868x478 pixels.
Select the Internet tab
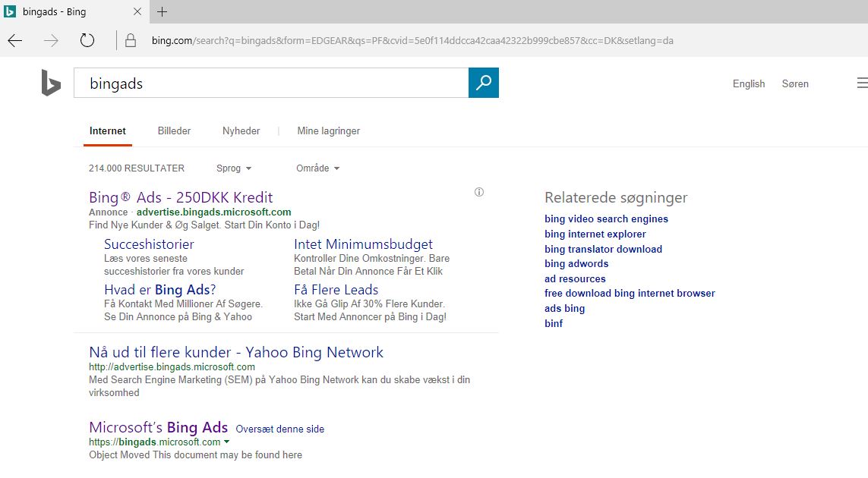click(x=107, y=131)
